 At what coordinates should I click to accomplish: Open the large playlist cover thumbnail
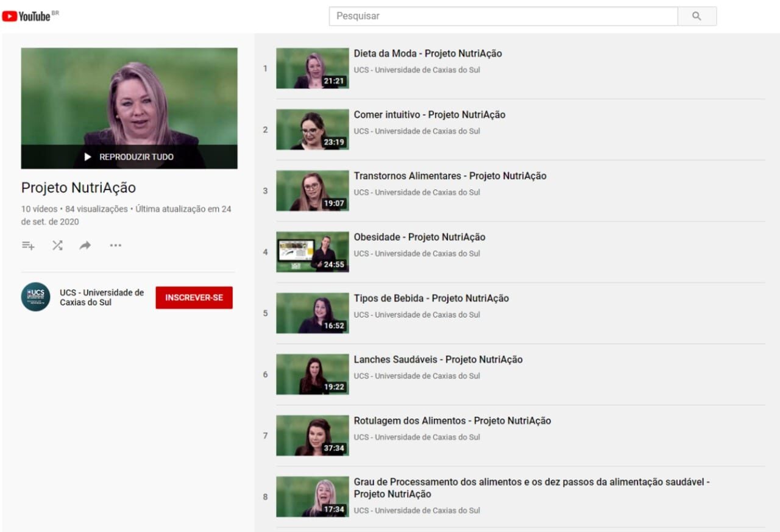click(129, 108)
